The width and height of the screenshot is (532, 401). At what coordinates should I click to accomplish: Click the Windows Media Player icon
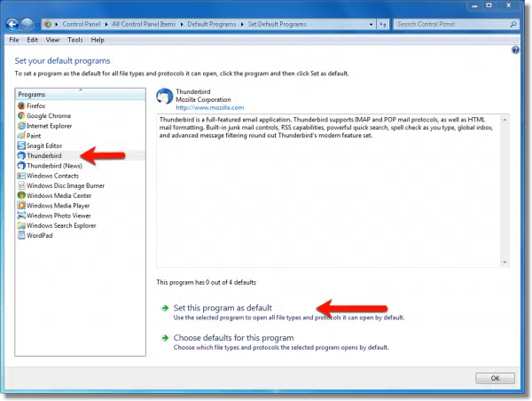[x=21, y=206]
